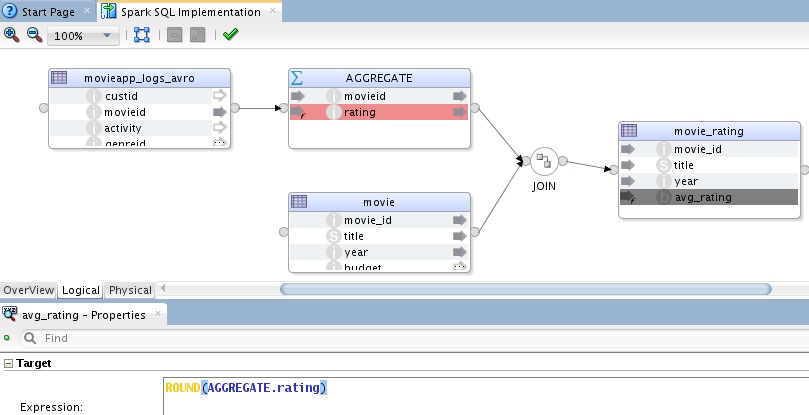
Task: Click the movie_rating component title bar
Action: [x=709, y=131]
